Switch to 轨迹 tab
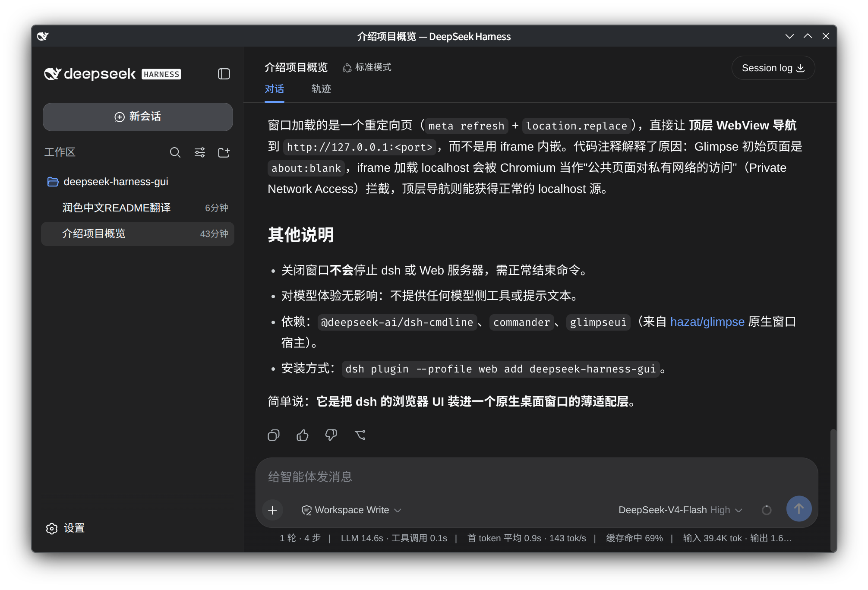 [321, 89]
